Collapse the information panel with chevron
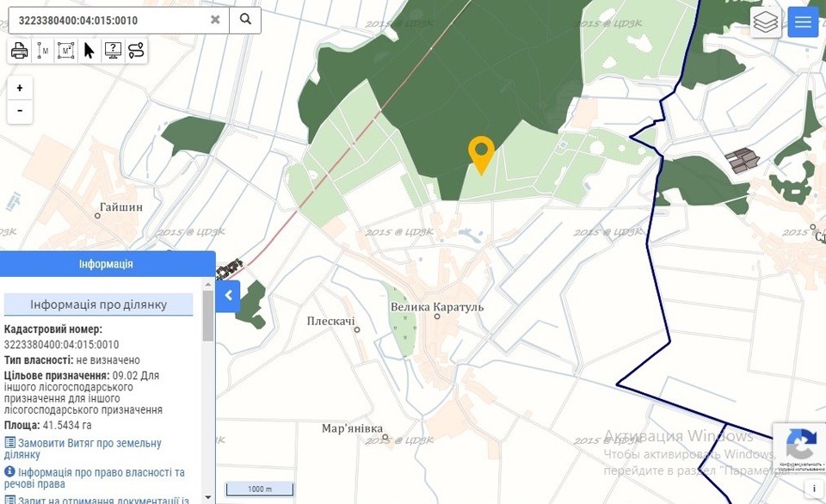This screenshot has height=504, width=826. tap(228, 296)
